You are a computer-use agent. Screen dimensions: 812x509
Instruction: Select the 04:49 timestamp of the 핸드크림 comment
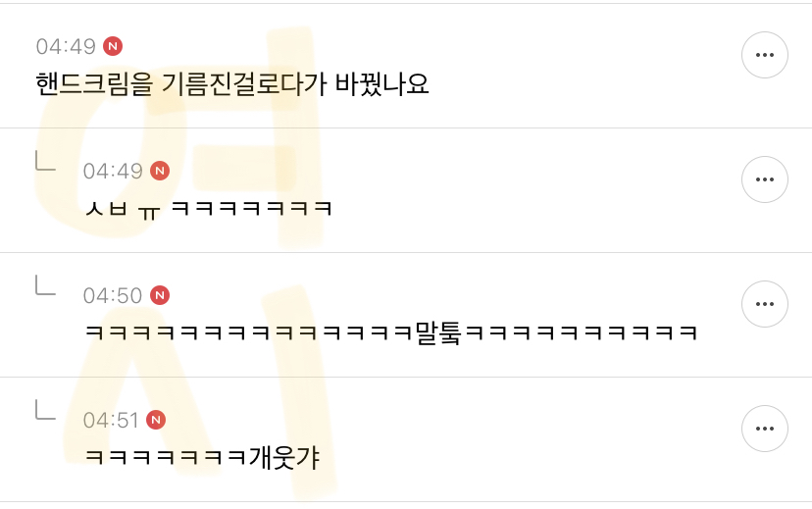[x=66, y=47]
